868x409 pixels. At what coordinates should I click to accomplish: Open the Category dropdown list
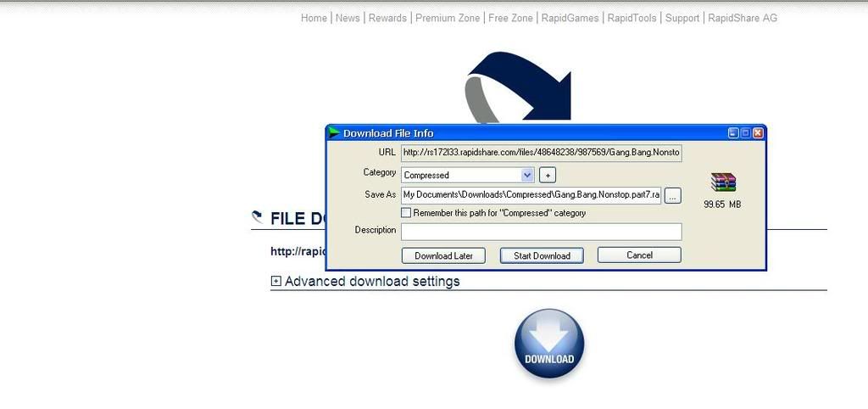[527, 175]
